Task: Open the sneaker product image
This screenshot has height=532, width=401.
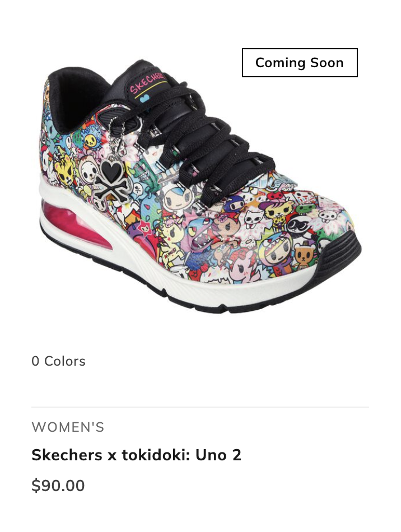Action: pyautogui.click(x=200, y=186)
